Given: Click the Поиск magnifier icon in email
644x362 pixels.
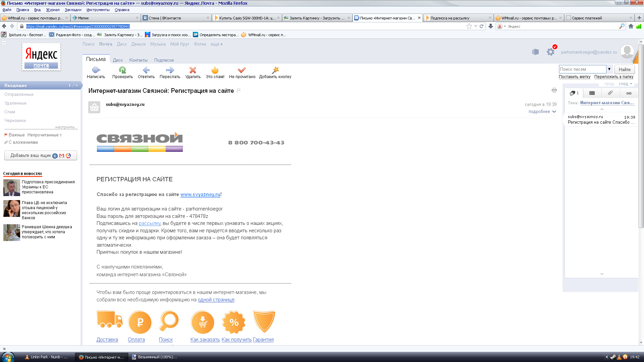Looking at the screenshot, I should click(169, 321).
